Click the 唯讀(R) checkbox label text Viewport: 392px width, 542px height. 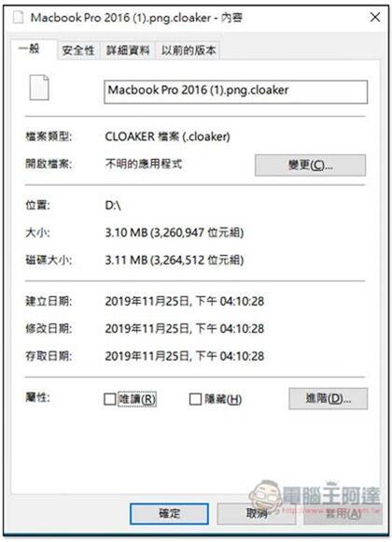(137, 399)
